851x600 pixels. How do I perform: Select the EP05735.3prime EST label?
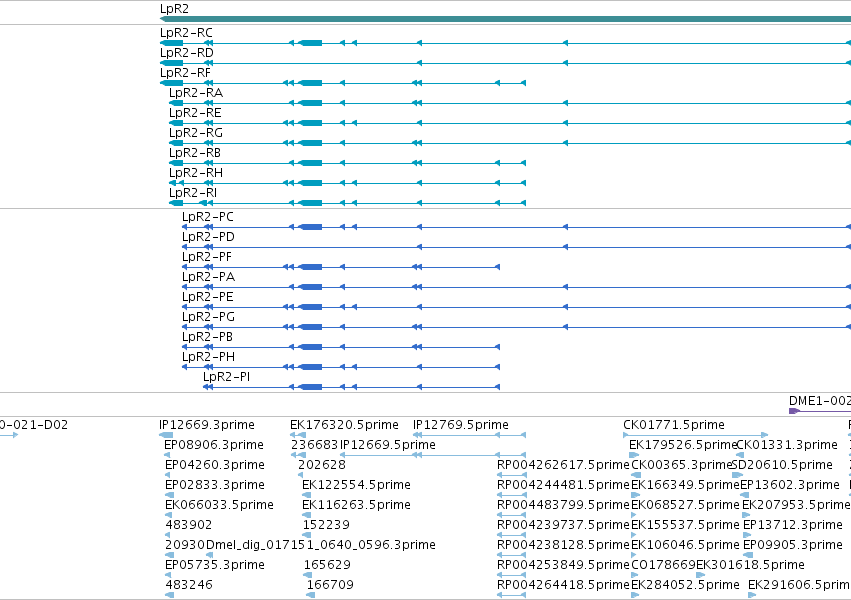click(215, 565)
